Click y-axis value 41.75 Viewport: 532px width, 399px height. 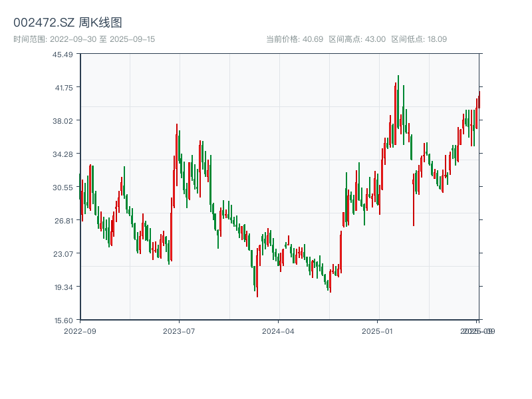(x=64, y=88)
